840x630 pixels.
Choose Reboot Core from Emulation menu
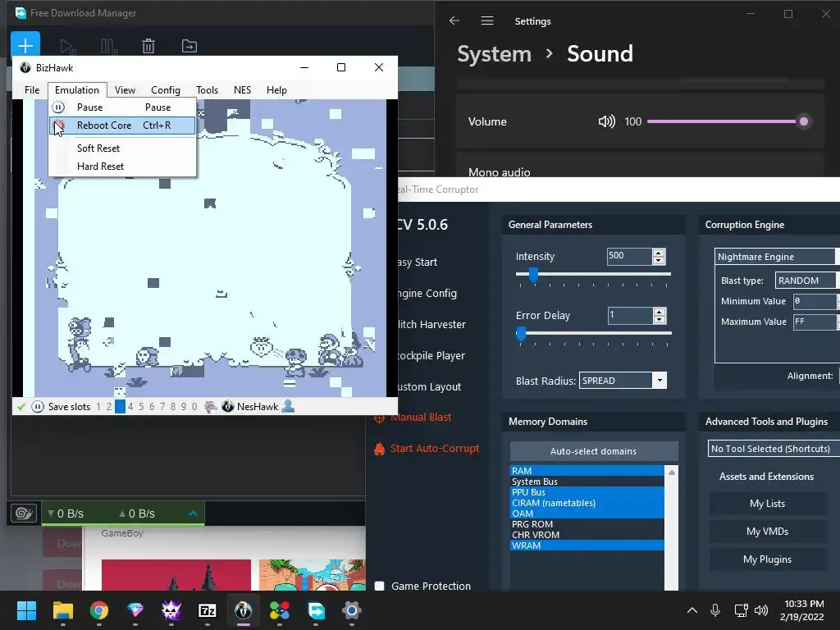coord(123,126)
